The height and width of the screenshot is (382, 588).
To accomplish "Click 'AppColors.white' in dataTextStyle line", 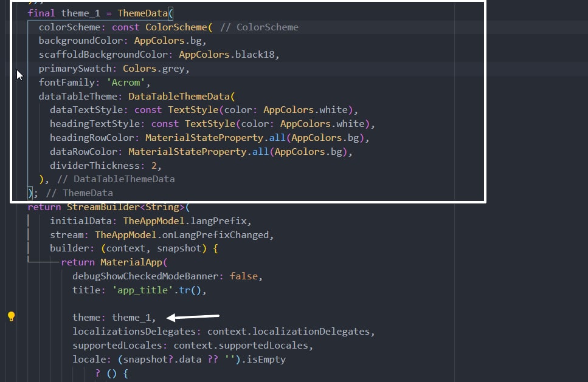I will (x=306, y=110).
